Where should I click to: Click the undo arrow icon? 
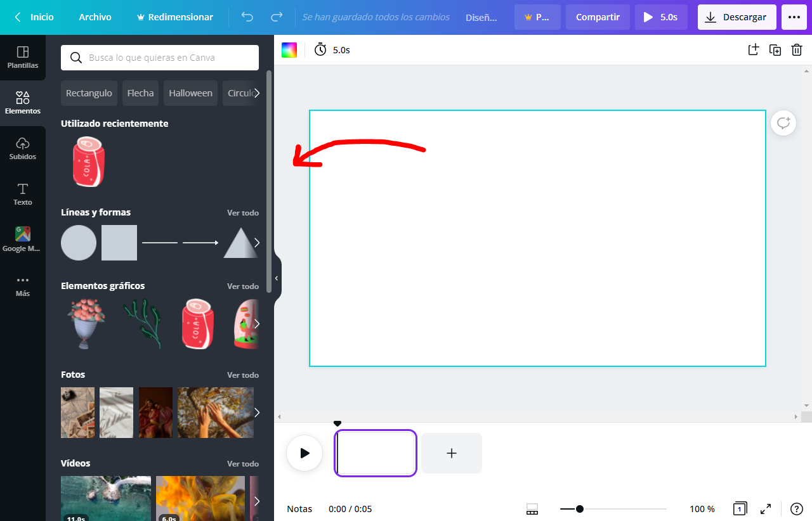click(x=247, y=17)
